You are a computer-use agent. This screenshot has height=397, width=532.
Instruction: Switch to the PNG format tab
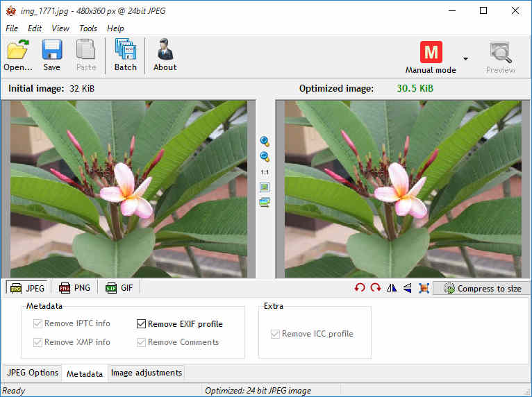tap(74, 288)
